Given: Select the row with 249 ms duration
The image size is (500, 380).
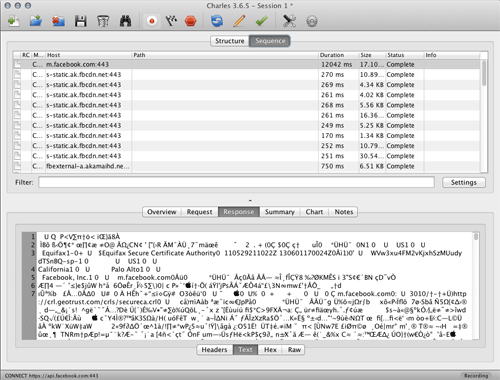Looking at the screenshot, I should tap(247, 125).
